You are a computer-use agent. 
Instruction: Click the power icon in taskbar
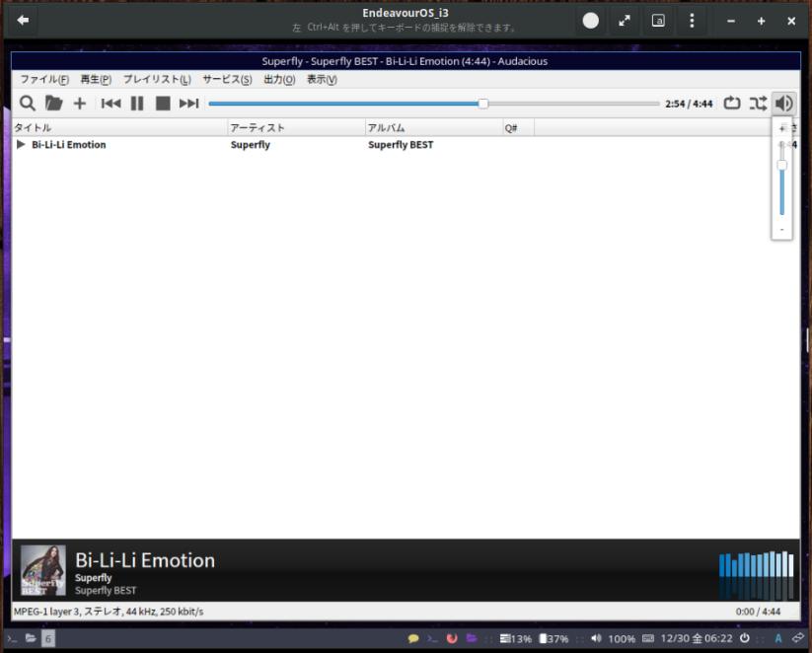745,638
